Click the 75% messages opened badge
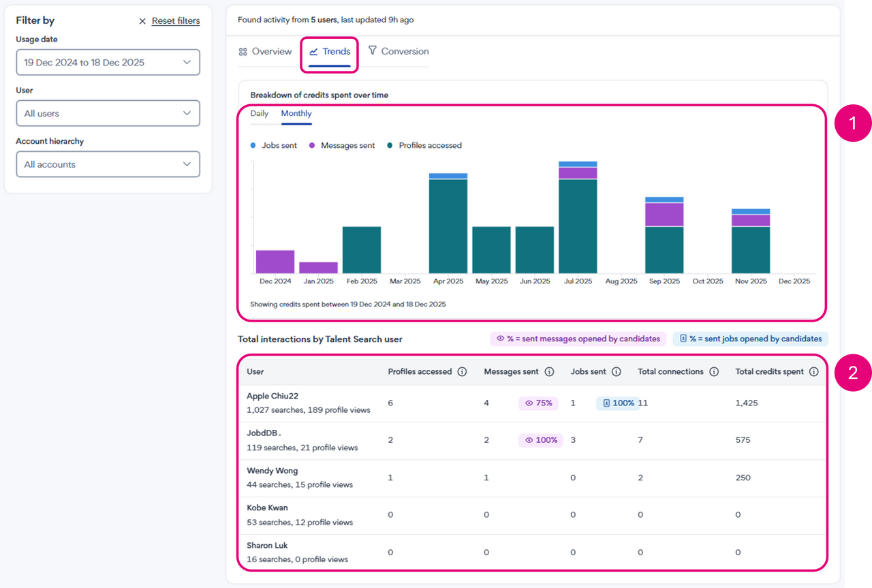Viewport: 872px width, 588px height. point(539,403)
